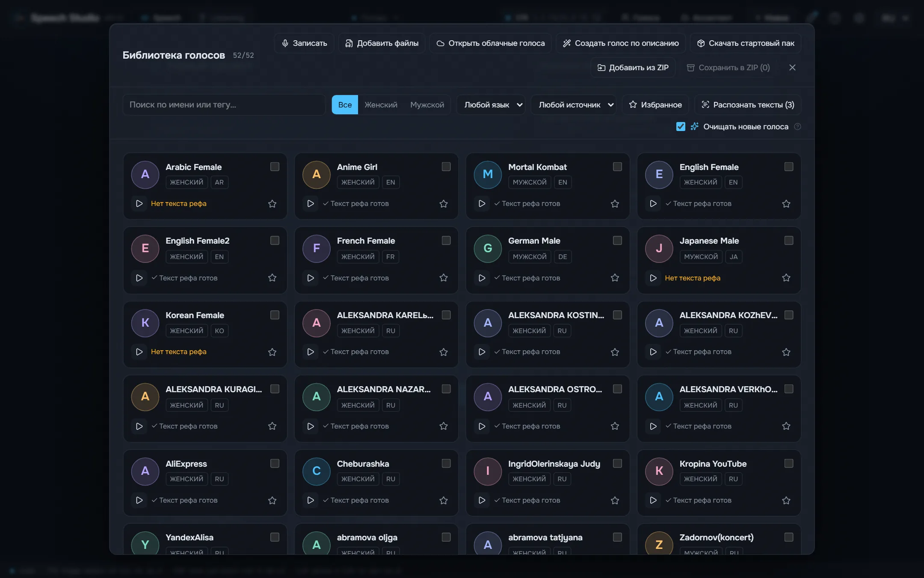Select the Arabic Female voice checkbox
This screenshot has width=924, height=578.
[275, 167]
